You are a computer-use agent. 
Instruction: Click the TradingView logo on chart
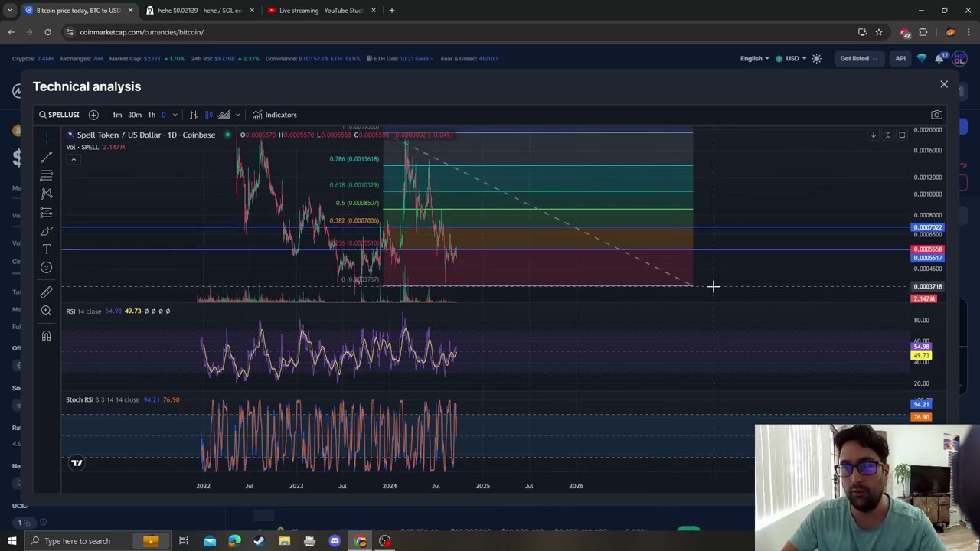[x=77, y=462]
